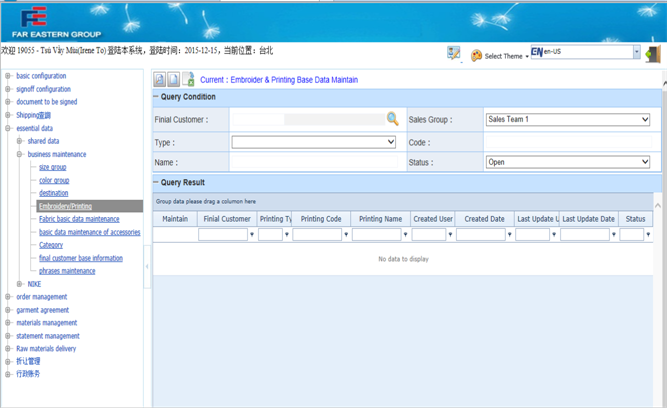Viewport: 667px width, 408px height.
Task: Open the Sales Group dropdown
Action: [567, 120]
